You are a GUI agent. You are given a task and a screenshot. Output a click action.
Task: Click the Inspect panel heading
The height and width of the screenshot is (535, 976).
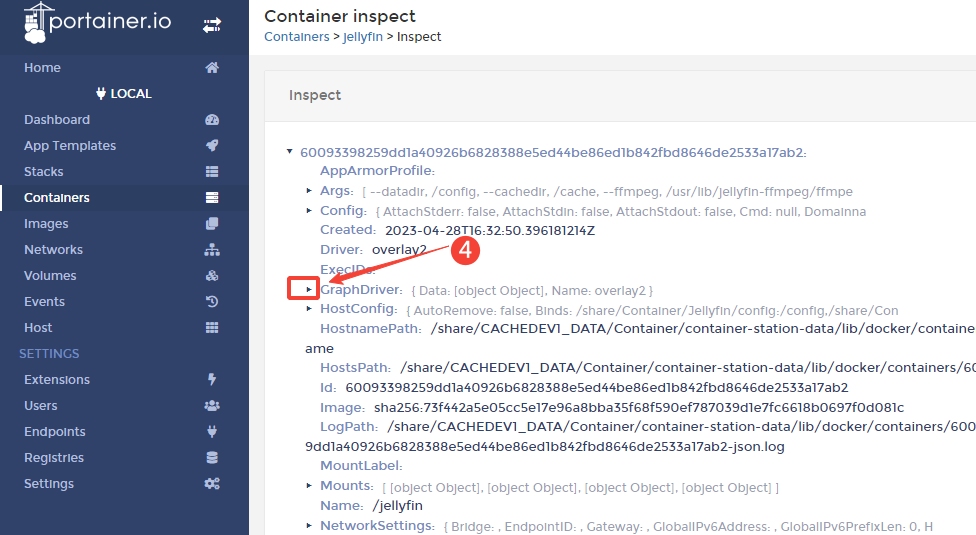pos(315,95)
